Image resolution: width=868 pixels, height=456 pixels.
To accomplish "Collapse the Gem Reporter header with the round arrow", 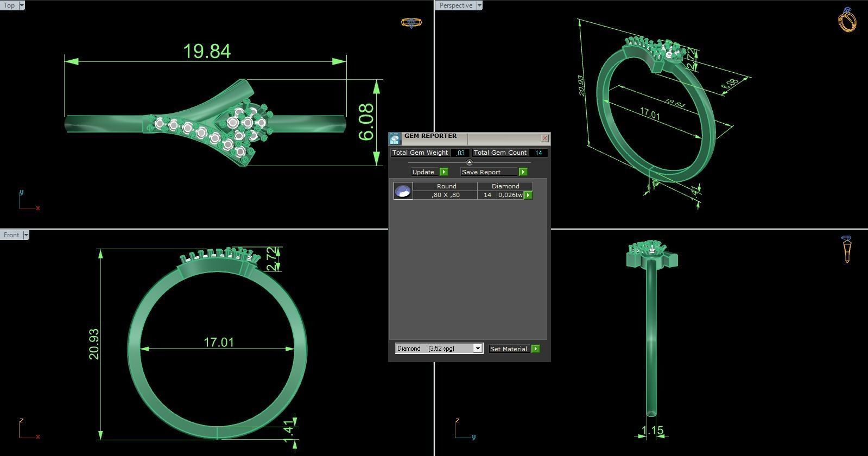I will pyautogui.click(x=470, y=162).
